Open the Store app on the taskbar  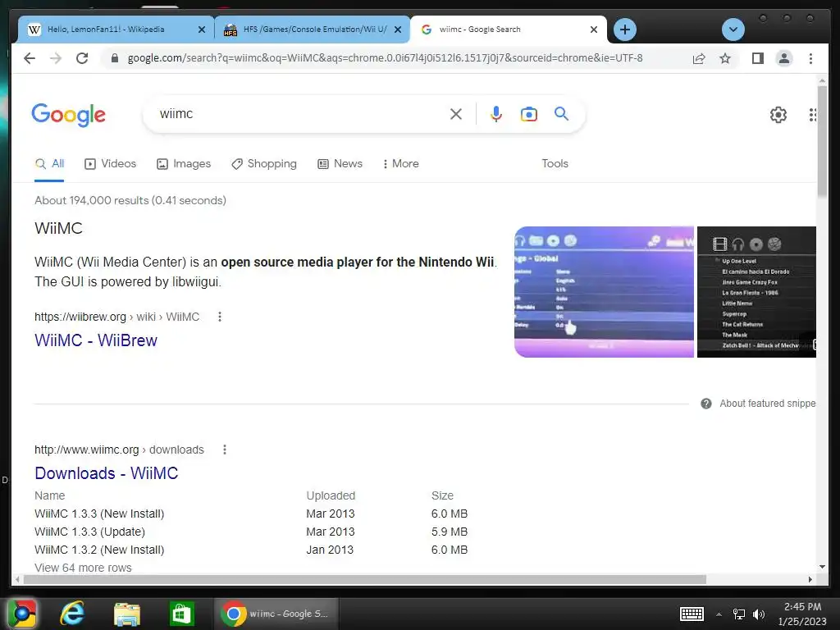point(181,614)
